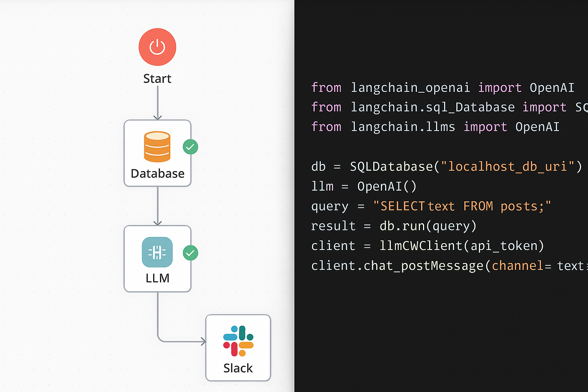Click the client.chat_postMessage code line
Viewport: 588px width, 392px height.
click(449, 266)
